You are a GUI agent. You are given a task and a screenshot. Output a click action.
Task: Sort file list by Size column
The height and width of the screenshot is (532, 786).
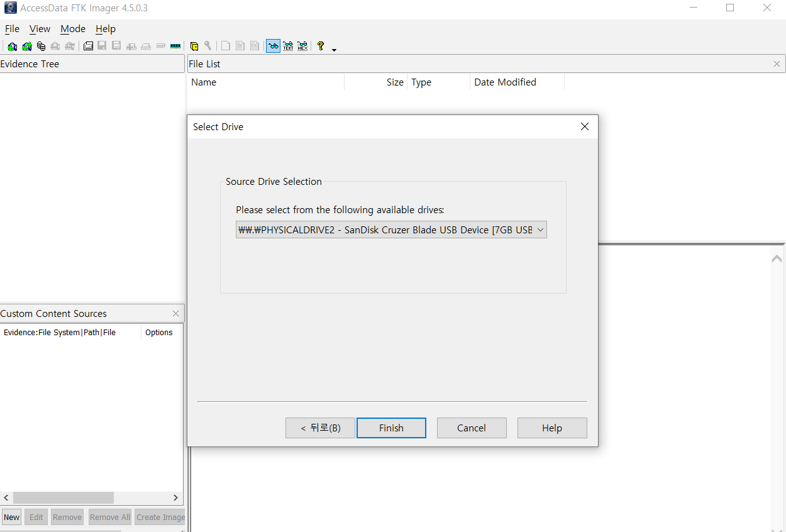(x=376, y=82)
